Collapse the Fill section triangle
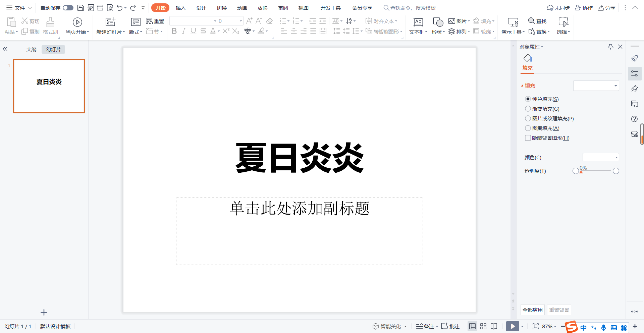 pos(522,86)
